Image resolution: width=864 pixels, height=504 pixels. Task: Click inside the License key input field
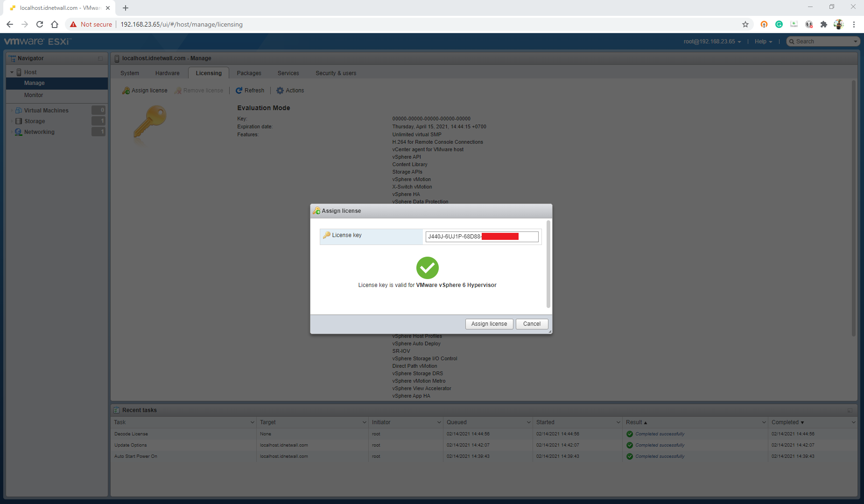(x=482, y=237)
